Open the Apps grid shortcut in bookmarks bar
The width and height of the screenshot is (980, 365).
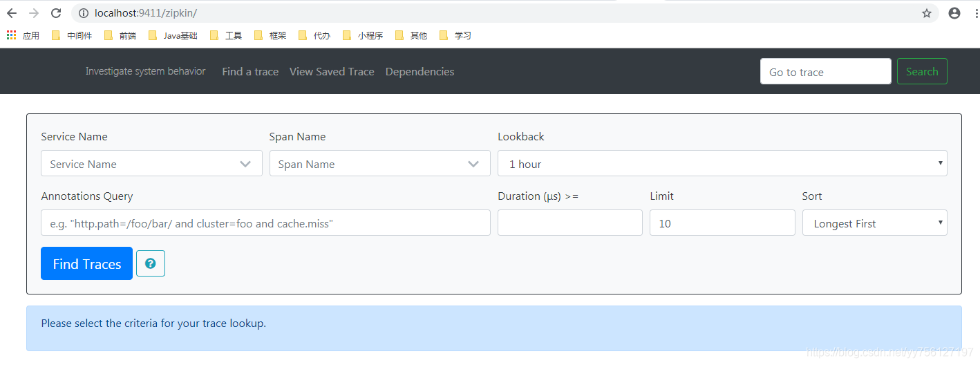(x=23, y=35)
